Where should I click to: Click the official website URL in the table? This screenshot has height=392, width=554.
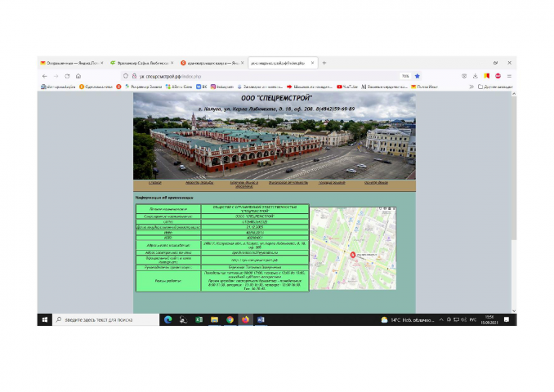(x=254, y=260)
